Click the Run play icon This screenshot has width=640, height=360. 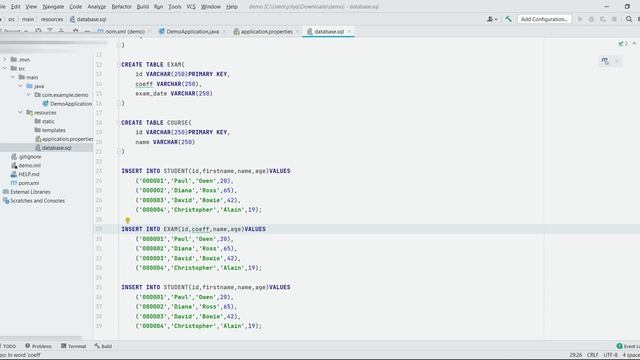pyautogui.click(x=580, y=19)
